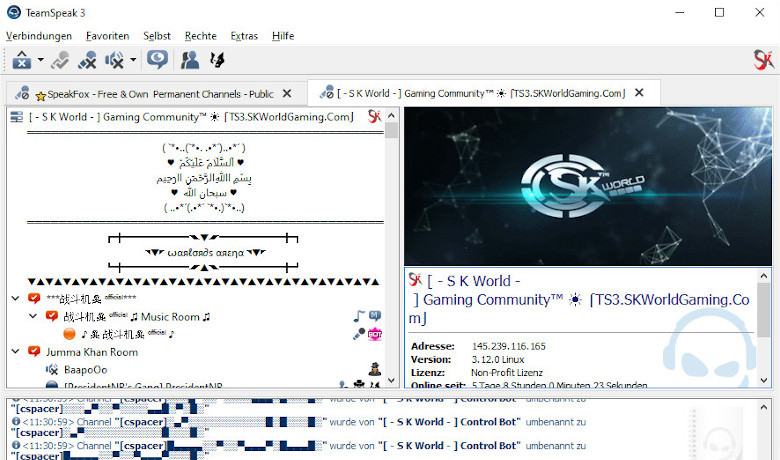Collapse the Music Room channel
This screenshot has width=780, height=460.
(x=33, y=316)
